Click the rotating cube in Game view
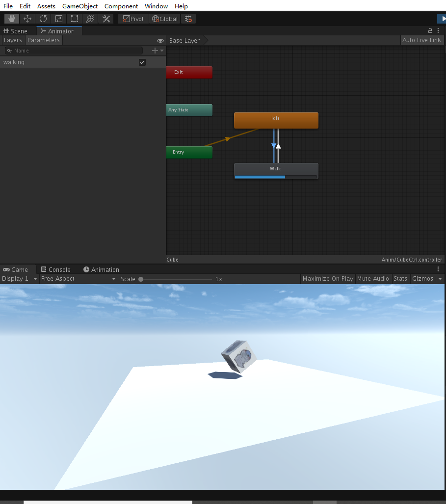The width and height of the screenshot is (446, 504). 239,356
